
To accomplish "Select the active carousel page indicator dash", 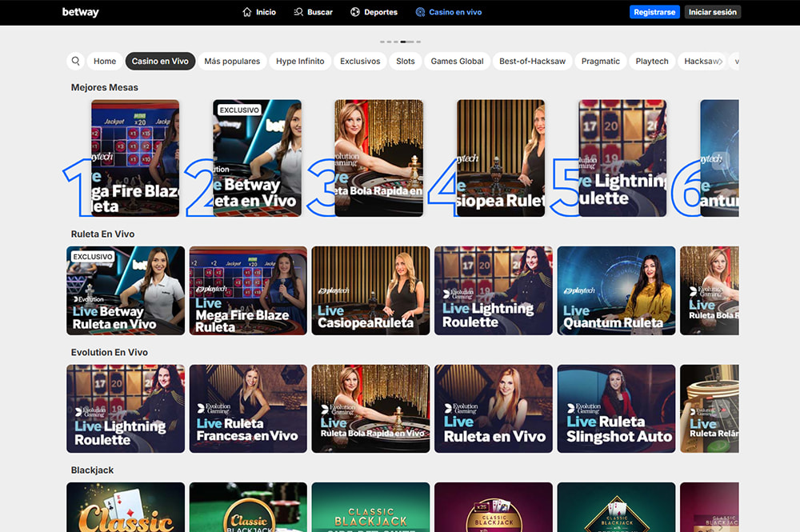I will click(406, 42).
